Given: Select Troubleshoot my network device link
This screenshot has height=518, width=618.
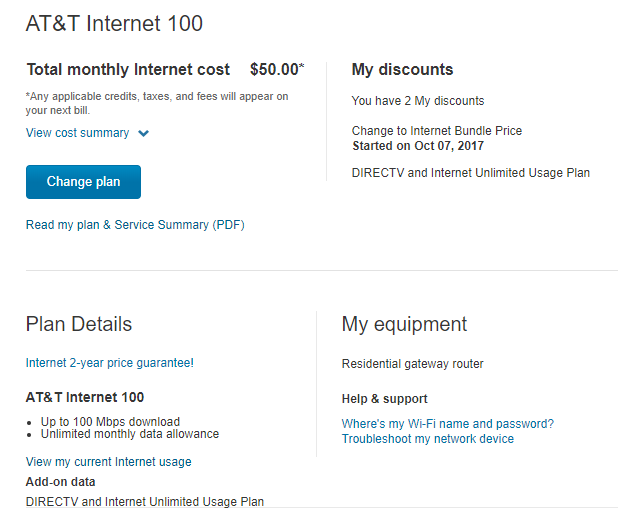Looking at the screenshot, I should [427, 439].
